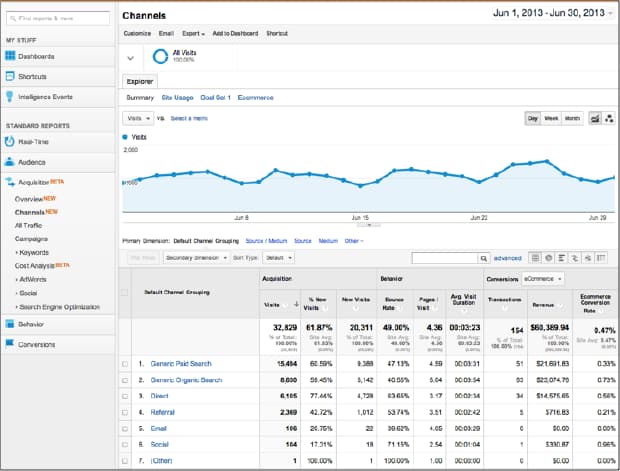Toggle the select-all checkbox in table header
The height and width of the screenshot is (471, 620).
click(x=125, y=292)
